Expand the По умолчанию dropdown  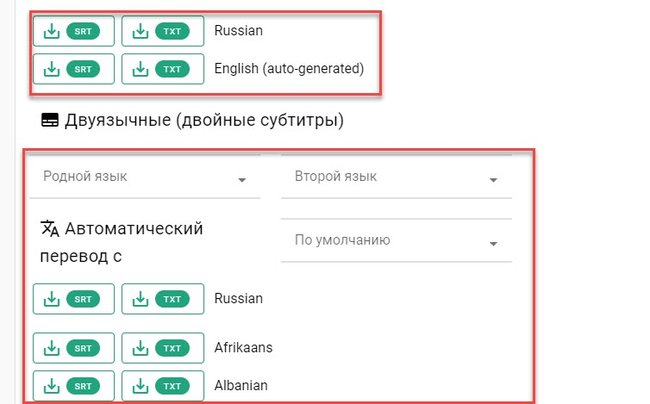pos(396,240)
